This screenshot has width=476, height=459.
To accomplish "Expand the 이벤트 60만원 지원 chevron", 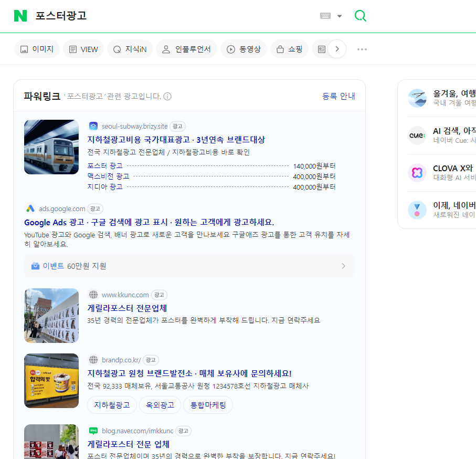I will click(x=343, y=266).
